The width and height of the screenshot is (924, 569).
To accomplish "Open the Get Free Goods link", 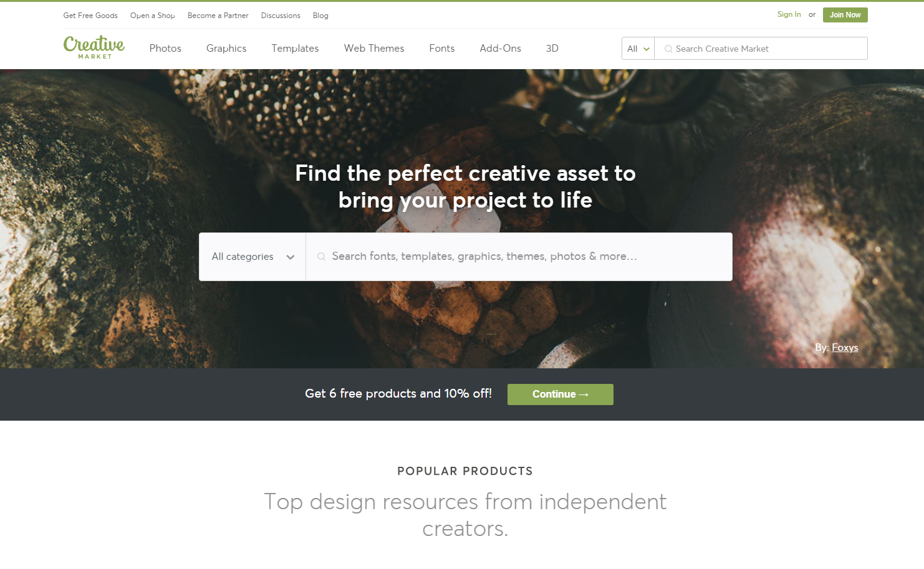I will (90, 16).
